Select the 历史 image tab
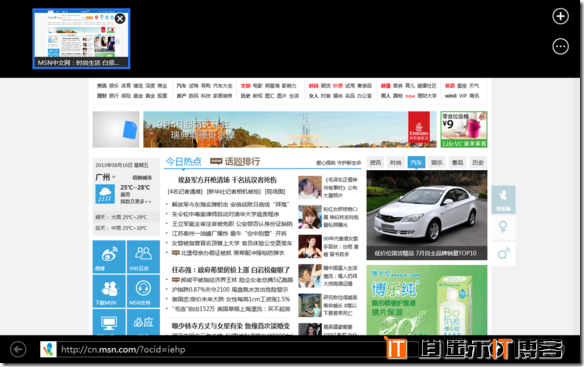 point(478,162)
